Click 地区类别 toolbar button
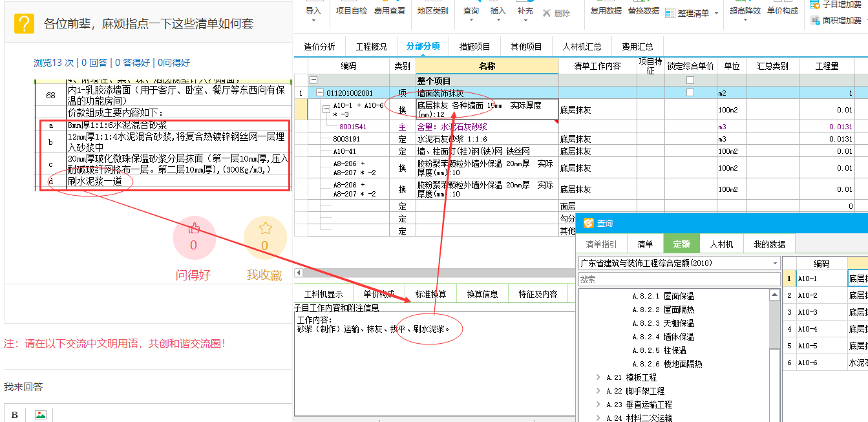 coord(432,11)
